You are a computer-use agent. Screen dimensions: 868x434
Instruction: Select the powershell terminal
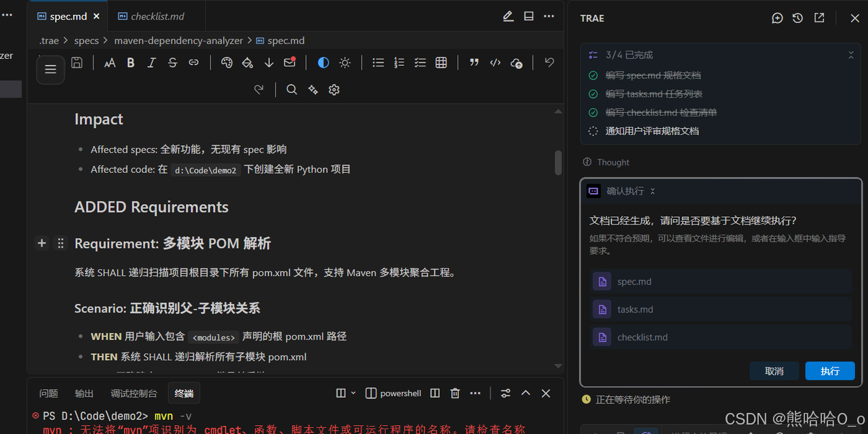click(393, 393)
